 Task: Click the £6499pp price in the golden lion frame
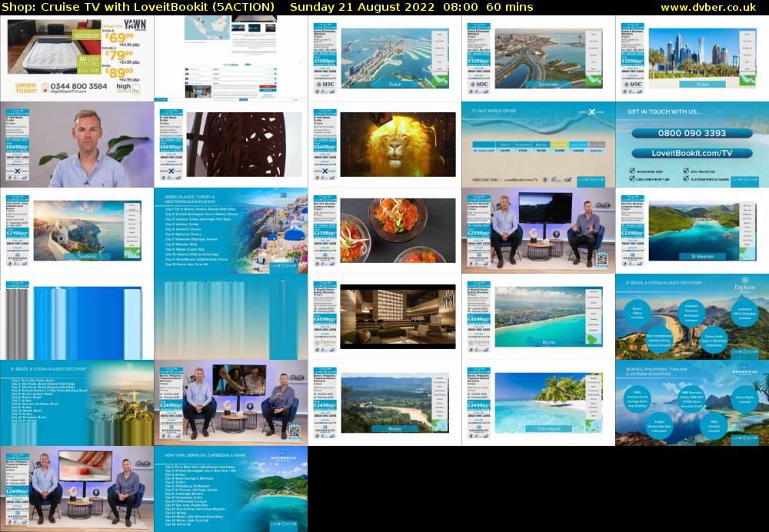[x=325, y=147]
